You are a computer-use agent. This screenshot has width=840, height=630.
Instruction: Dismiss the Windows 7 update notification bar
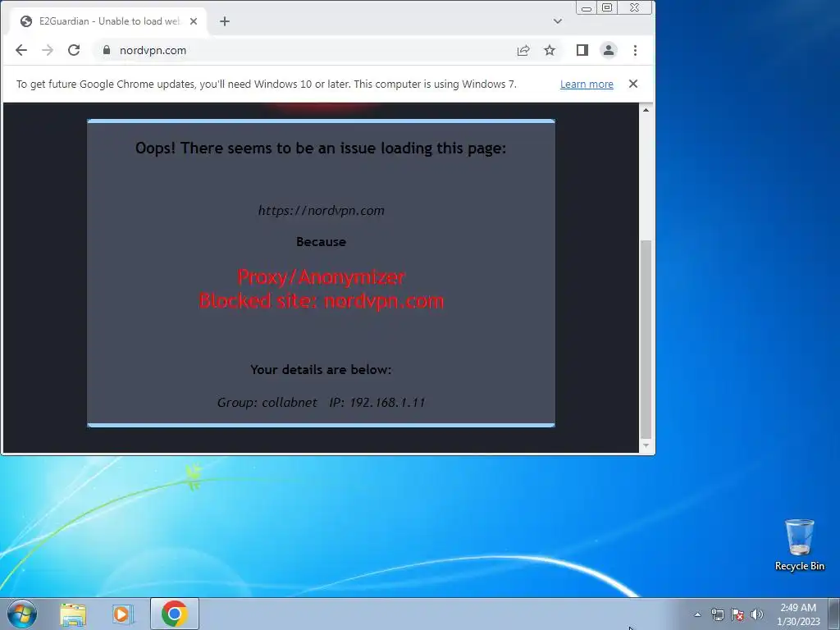click(x=633, y=84)
